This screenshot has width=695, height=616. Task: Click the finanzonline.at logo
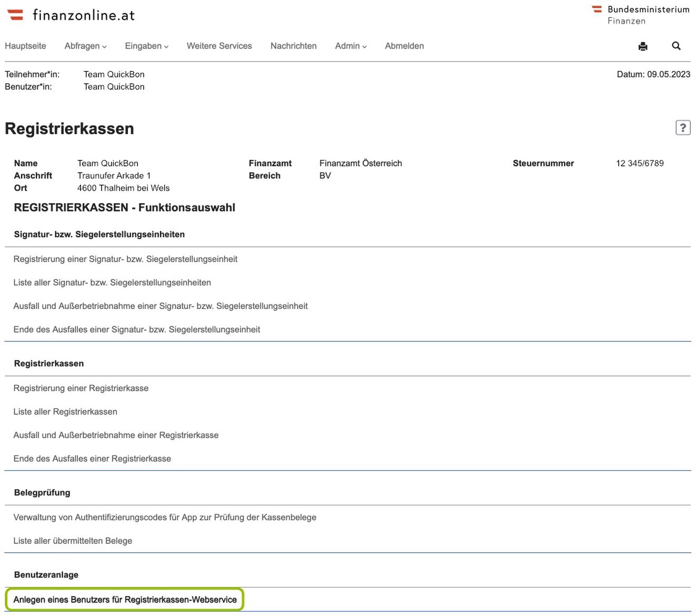pos(71,15)
